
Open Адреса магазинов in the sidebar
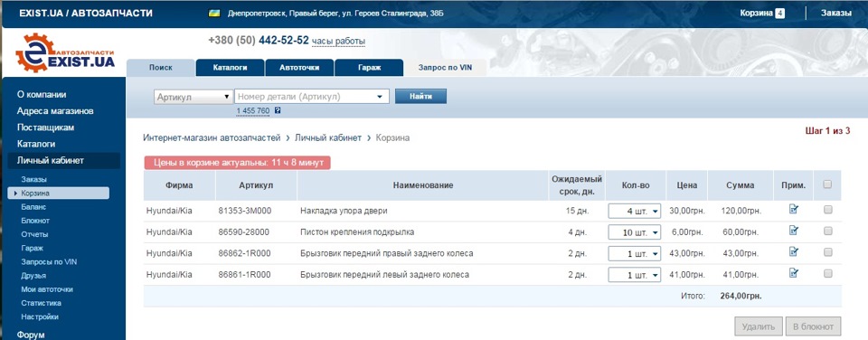(x=55, y=110)
